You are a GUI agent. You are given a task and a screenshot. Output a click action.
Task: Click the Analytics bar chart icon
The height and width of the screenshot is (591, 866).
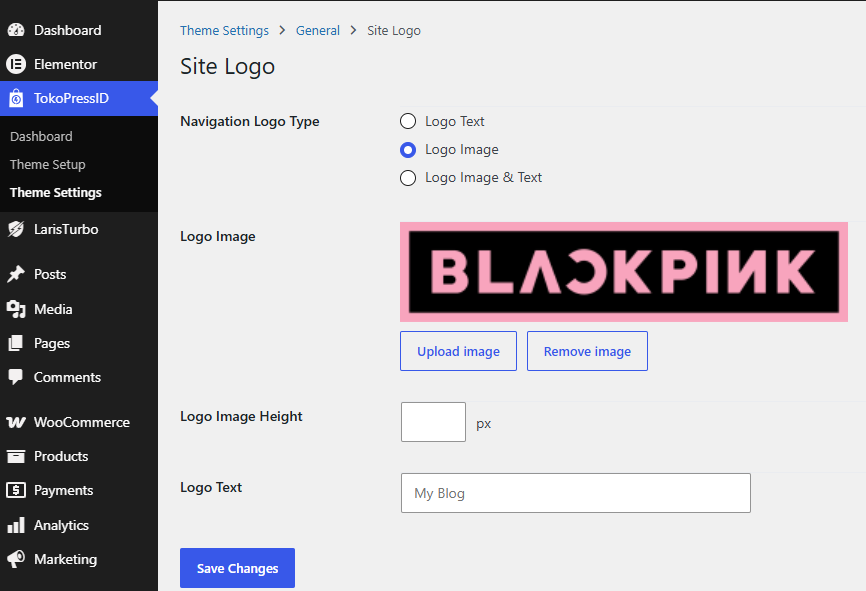pyautogui.click(x=16, y=525)
